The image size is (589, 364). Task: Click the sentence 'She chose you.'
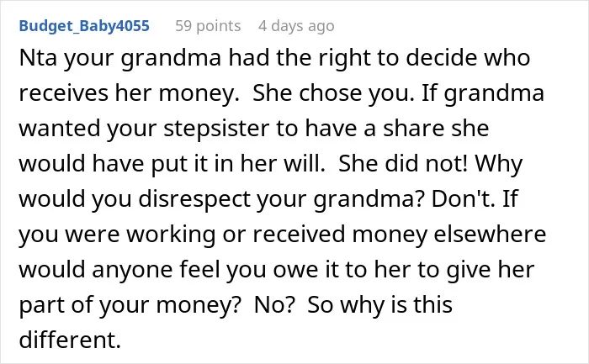[x=333, y=93]
